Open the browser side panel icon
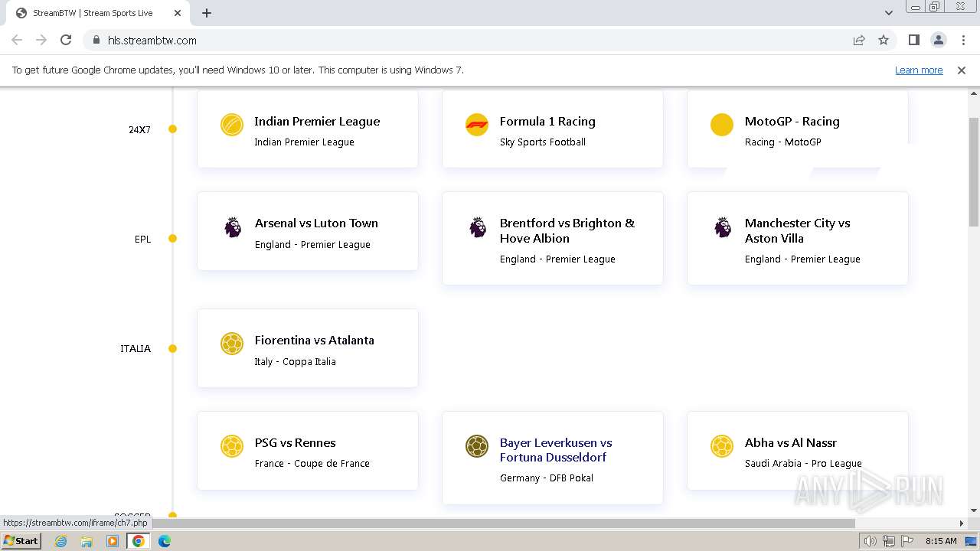The height and width of the screenshot is (551, 980). click(914, 40)
